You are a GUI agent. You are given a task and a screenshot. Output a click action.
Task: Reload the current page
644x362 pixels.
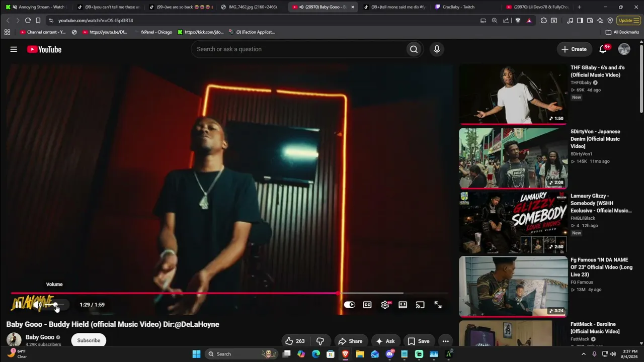click(x=28, y=21)
